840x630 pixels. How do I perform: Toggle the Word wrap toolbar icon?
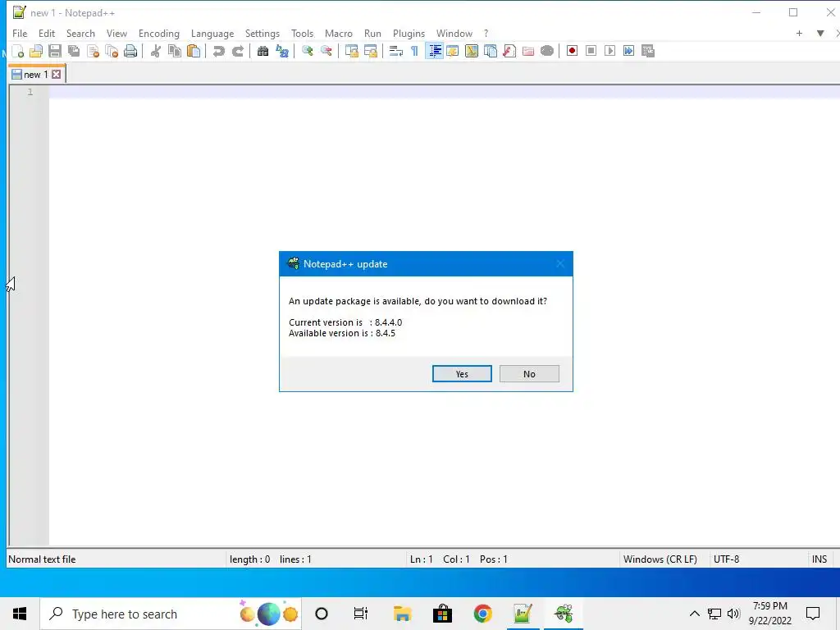pyautogui.click(x=396, y=51)
